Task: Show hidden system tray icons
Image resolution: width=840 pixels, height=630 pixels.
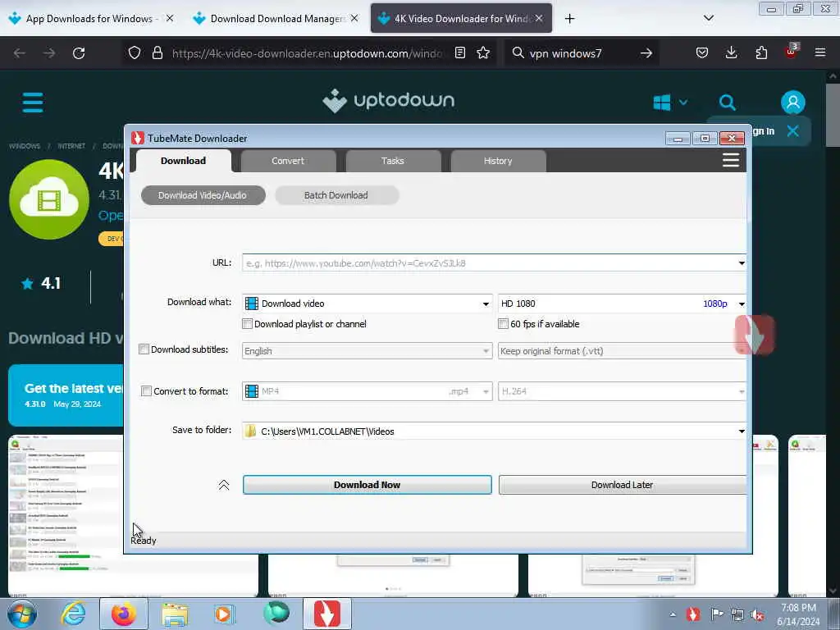Action: click(673, 614)
